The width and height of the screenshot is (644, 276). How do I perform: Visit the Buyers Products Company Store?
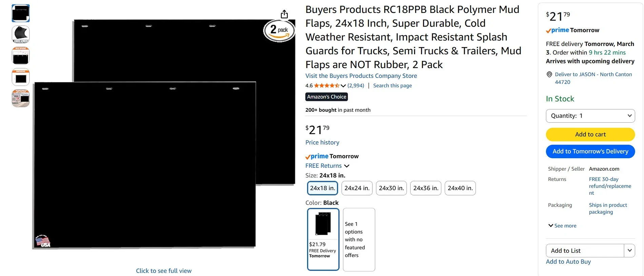click(x=361, y=76)
